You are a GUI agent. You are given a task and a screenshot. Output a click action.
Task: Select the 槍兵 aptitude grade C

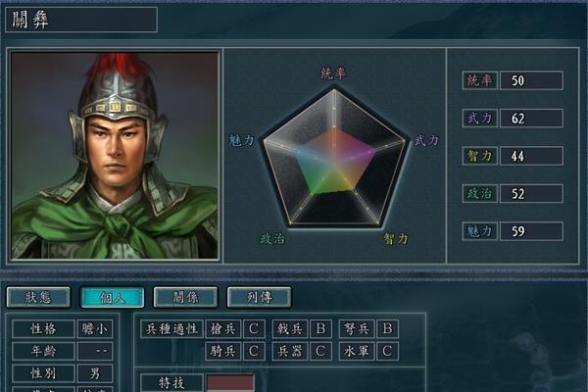pos(254,329)
